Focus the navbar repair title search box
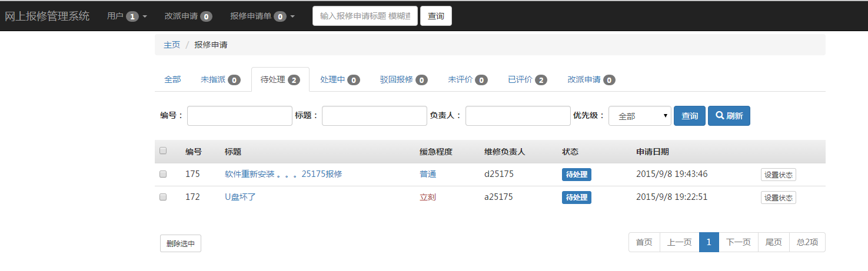The width and height of the screenshot is (868, 271). pos(365,16)
